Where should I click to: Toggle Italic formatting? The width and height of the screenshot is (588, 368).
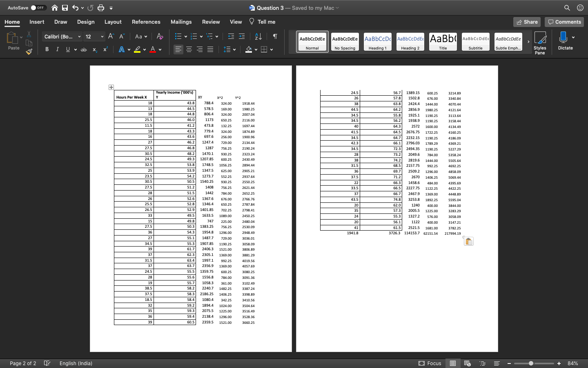click(57, 49)
